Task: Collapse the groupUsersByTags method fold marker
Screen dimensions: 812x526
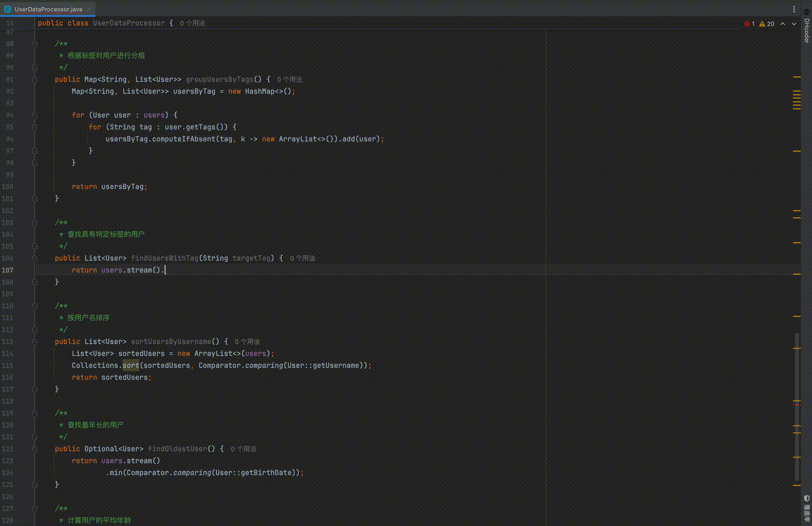Action: (35, 80)
